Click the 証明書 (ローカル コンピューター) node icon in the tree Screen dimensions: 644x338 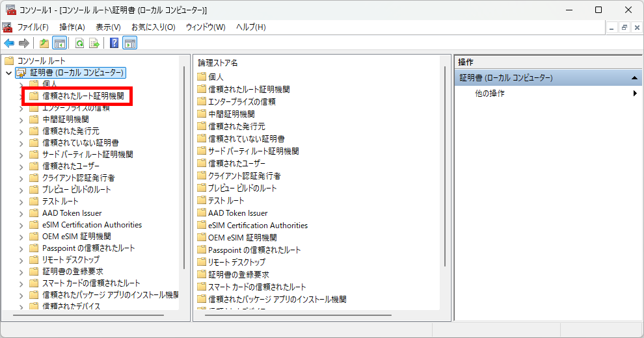pyautogui.click(x=21, y=73)
